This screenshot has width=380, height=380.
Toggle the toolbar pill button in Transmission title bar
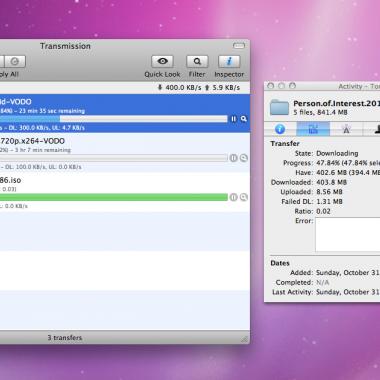point(239,46)
